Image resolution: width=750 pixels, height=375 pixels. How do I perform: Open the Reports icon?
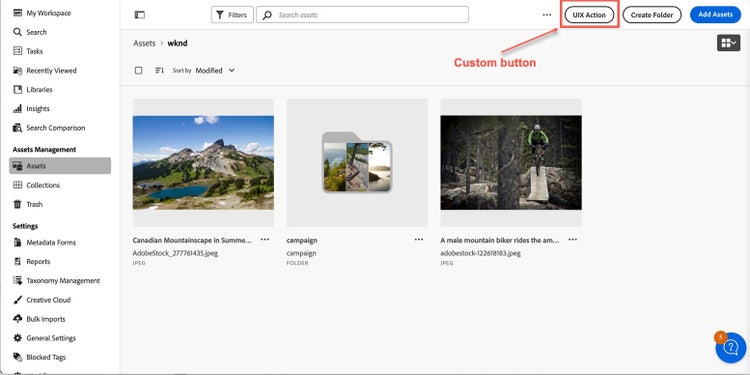(18, 262)
